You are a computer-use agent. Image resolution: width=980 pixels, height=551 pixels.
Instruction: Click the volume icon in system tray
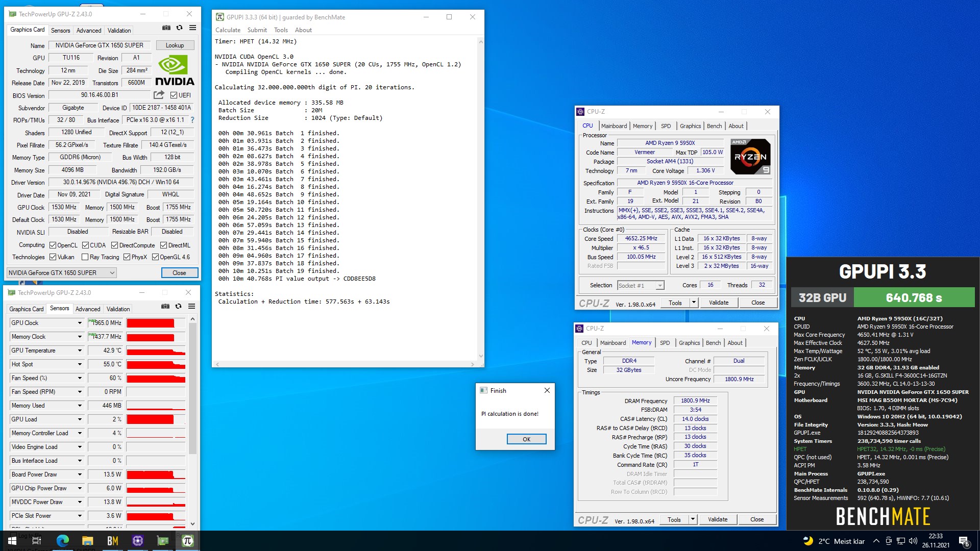pyautogui.click(x=913, y=541)
